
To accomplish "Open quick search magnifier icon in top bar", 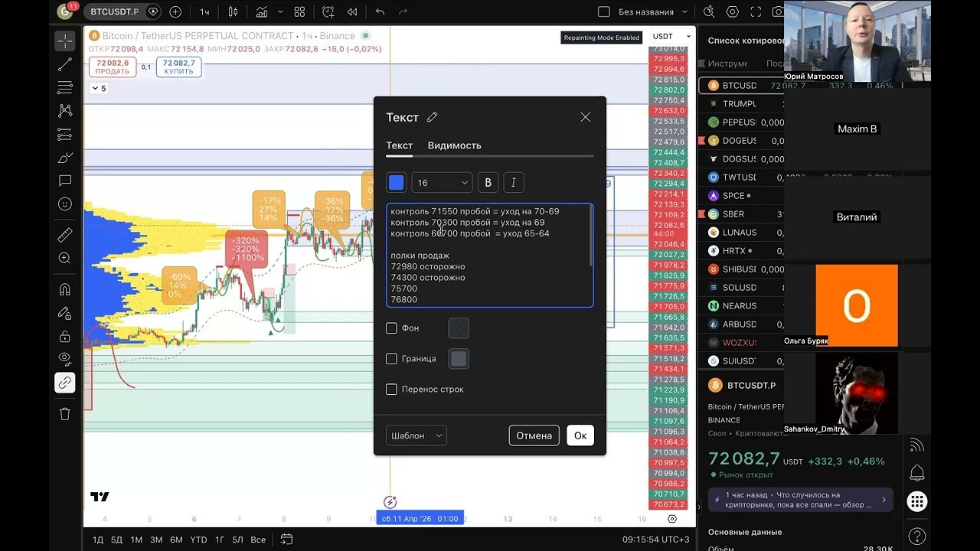I will (709, 11).
